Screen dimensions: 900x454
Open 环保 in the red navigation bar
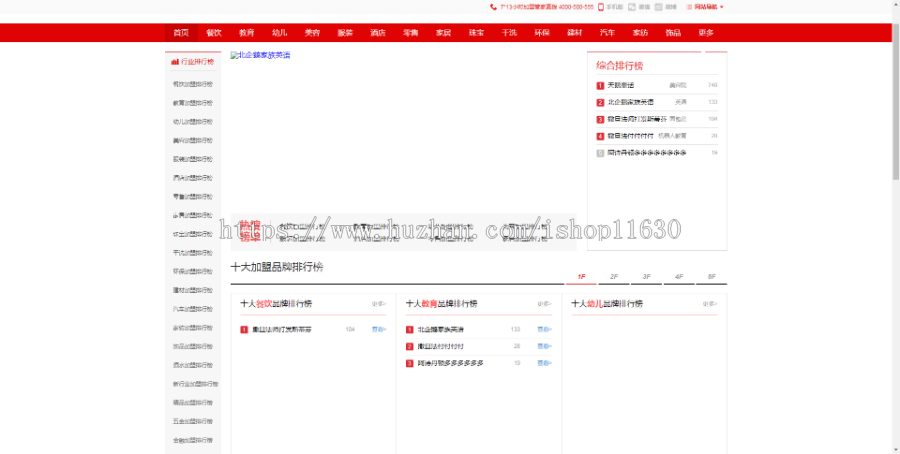[542, 33]
